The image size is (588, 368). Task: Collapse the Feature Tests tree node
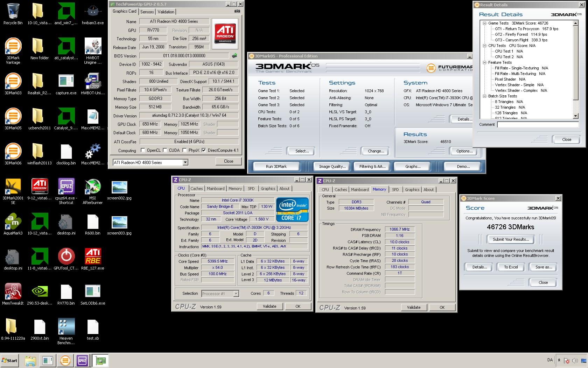485,62
